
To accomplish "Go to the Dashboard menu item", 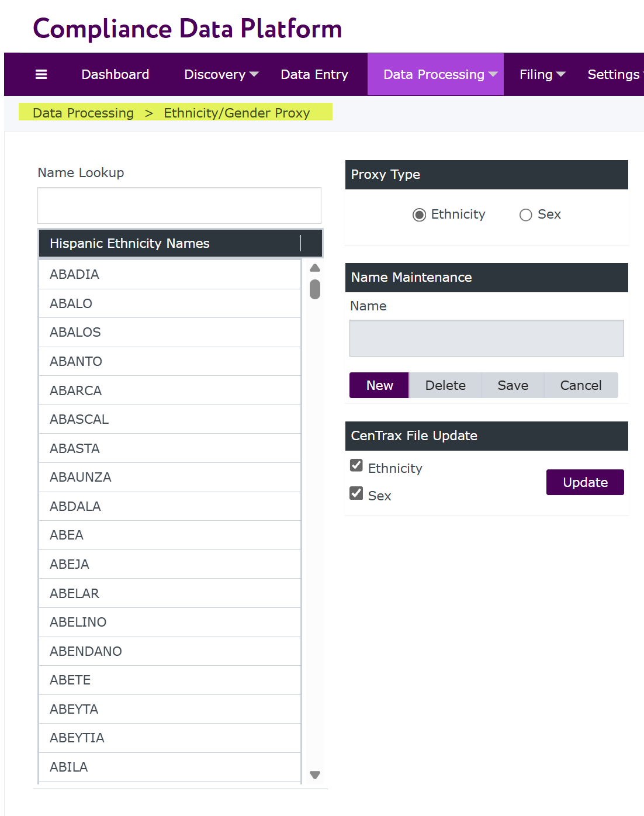I will click(115, 74).
